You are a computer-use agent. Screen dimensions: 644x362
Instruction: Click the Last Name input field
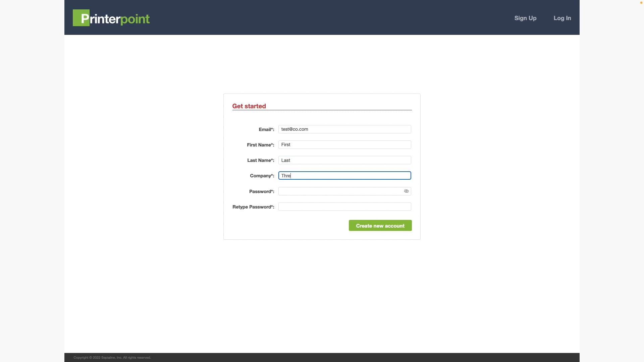pos(344,160)
